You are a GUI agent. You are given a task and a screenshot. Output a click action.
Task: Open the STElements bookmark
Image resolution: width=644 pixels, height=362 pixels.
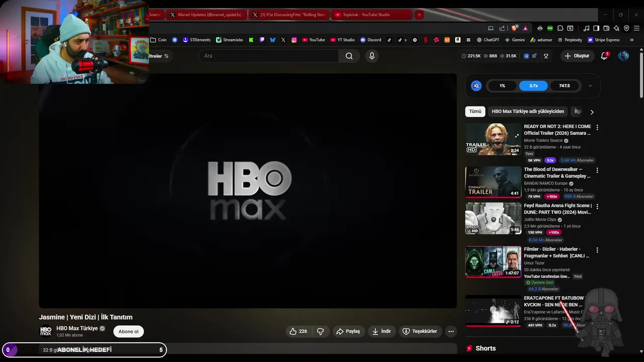(x=197, y=40)
